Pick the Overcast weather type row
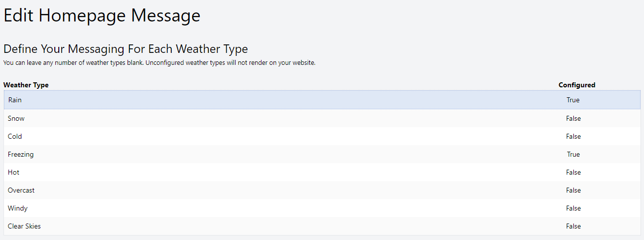 click(322, 190)
